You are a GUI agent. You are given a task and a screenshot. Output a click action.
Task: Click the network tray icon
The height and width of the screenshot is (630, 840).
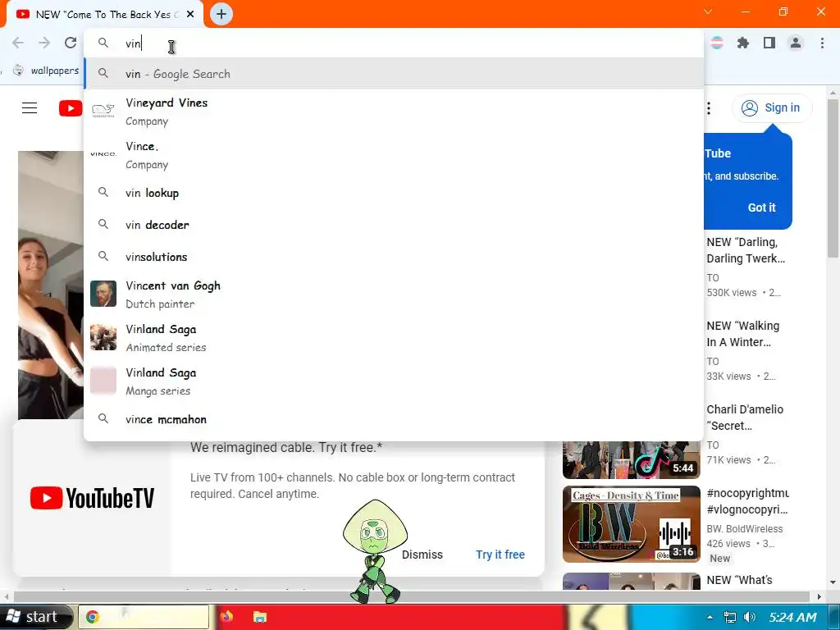729,617
